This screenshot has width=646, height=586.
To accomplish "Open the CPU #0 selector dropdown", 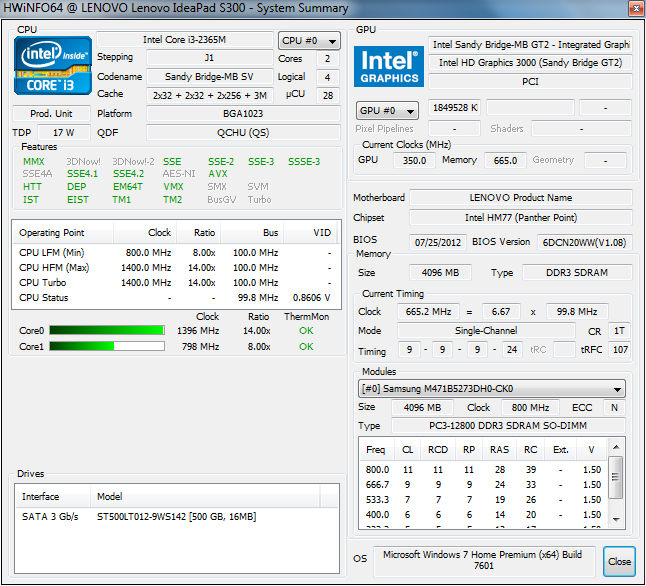I will [x=309, y=41].
